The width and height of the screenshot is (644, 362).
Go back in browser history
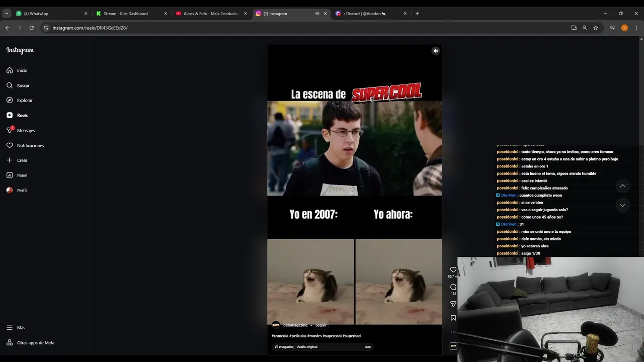[7, 28]
